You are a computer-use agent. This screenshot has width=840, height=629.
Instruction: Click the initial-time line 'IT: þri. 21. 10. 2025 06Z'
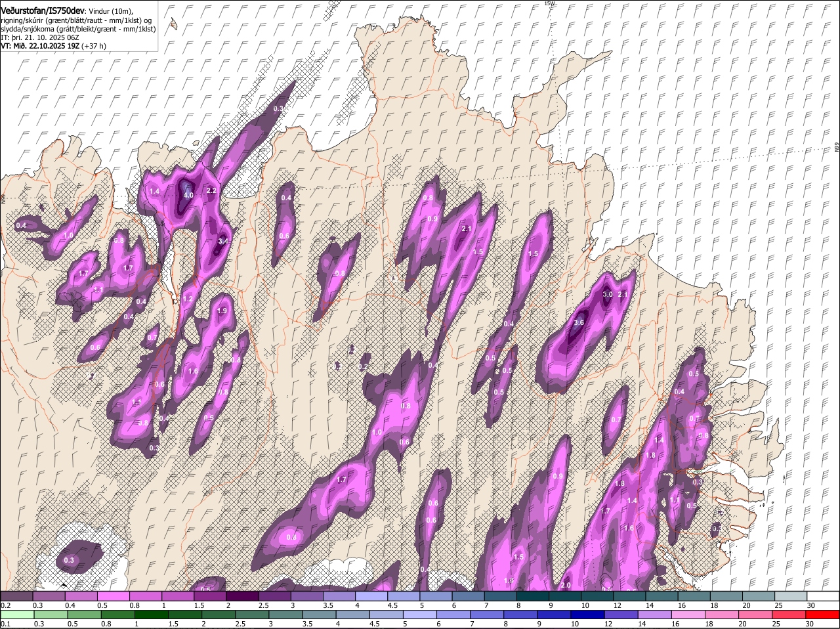[x=40, y=38]
